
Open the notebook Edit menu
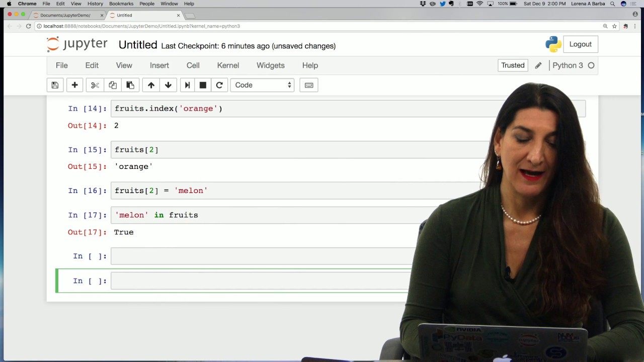click(x=92, y=65)
